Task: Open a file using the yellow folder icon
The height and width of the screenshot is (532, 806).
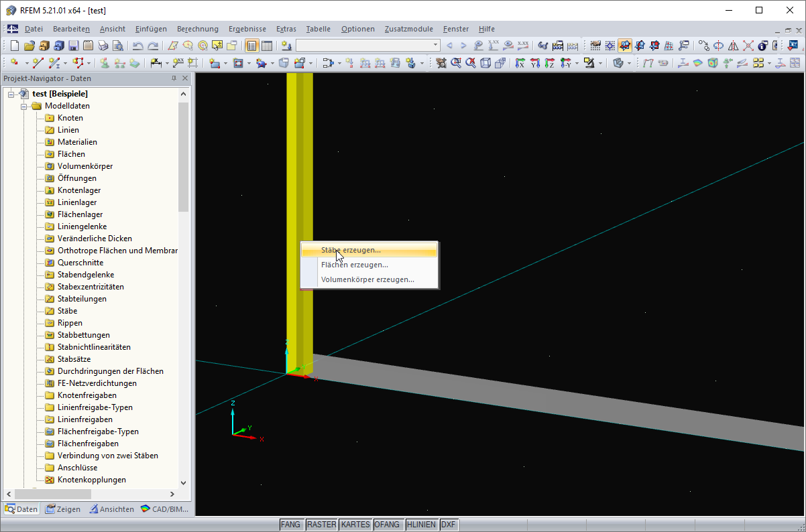Action: tap(30, 46)
